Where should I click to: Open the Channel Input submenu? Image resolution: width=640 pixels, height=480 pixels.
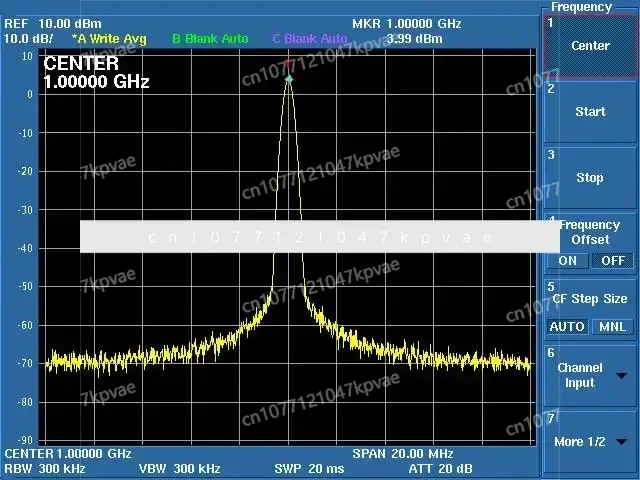pos(590,375)
